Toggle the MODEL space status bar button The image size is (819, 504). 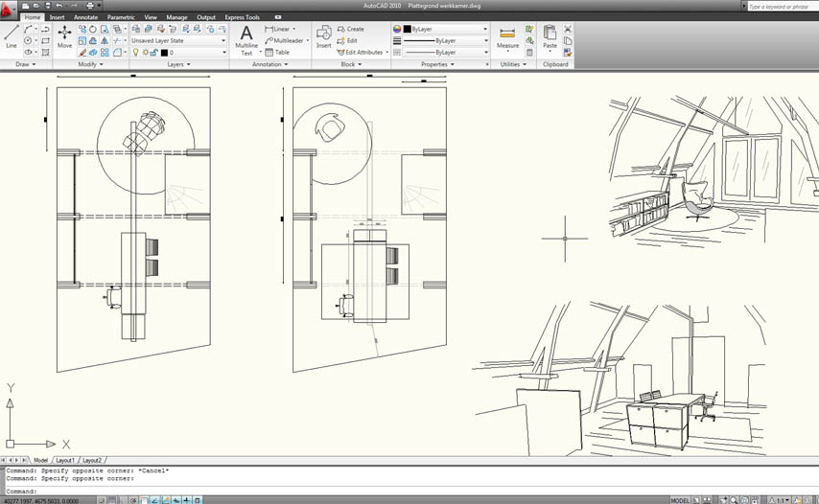pos(679,500)
